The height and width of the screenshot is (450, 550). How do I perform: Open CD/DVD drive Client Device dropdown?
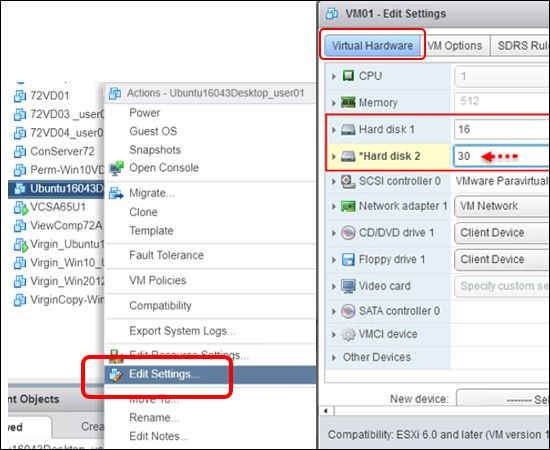point(502,233)
